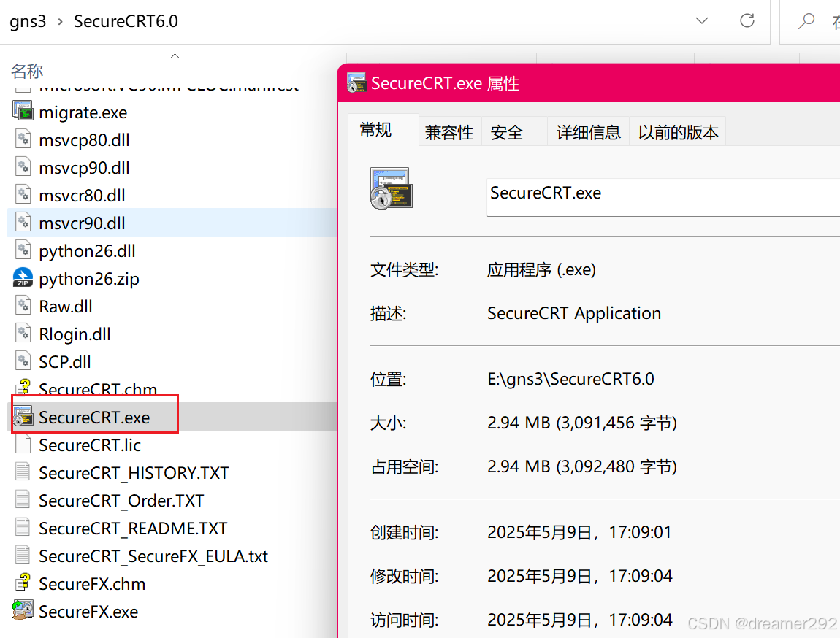Image resolution: width=840 pixels, height=638 pixels.
Task: Click the Rlogin.dll file icon
Action: click(x=23, y=334)
